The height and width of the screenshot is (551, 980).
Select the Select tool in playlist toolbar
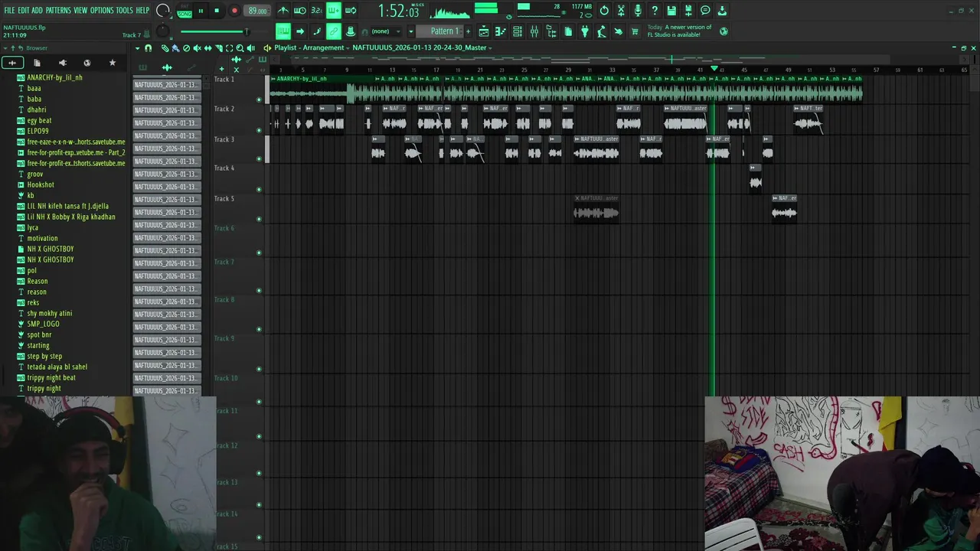point(229,47)
